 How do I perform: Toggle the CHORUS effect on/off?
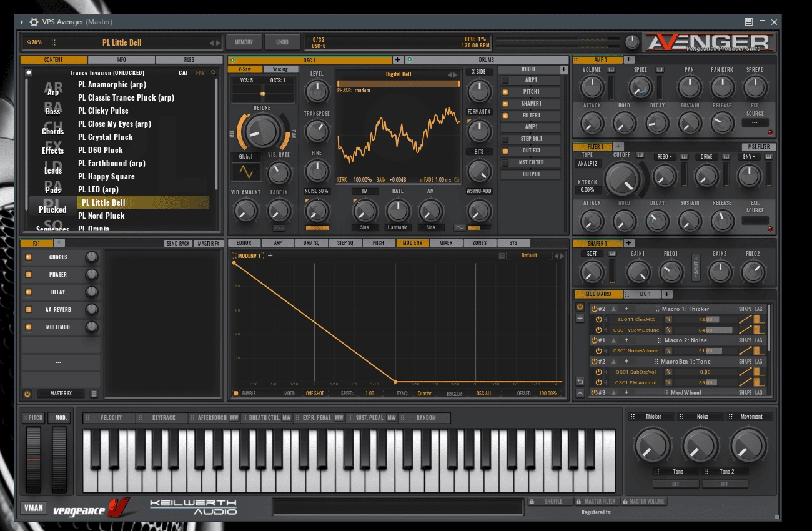28,257
